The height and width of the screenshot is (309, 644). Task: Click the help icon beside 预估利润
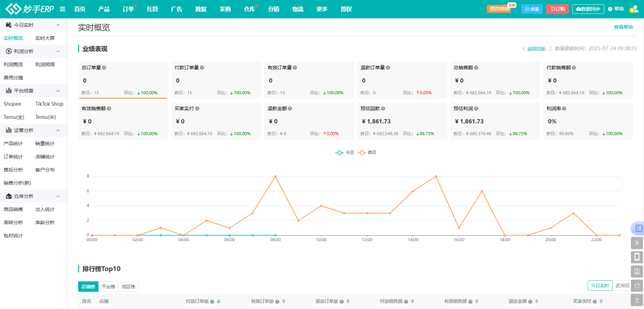[x=476, y=109]
